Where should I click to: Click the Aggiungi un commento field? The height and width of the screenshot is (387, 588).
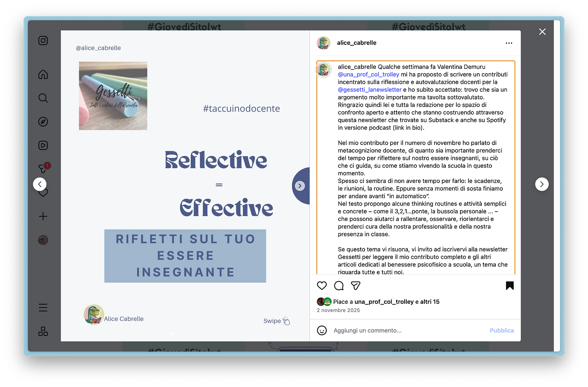tap(409, 330)
